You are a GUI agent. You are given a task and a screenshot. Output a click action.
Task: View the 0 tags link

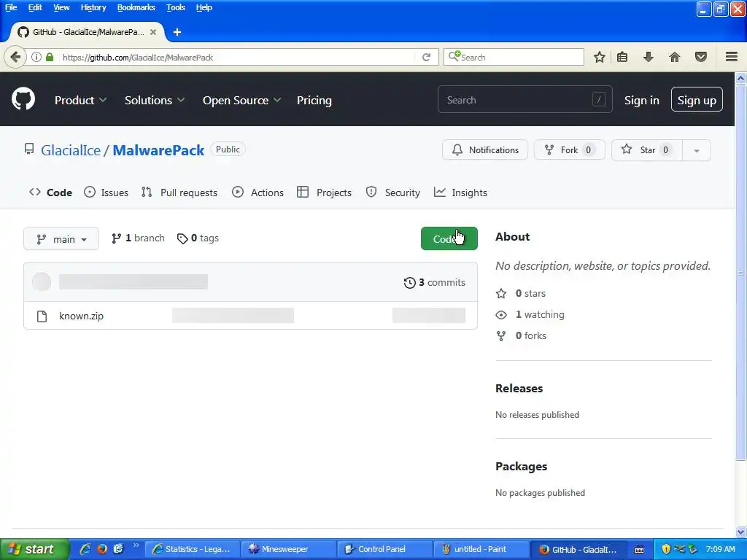198,238
